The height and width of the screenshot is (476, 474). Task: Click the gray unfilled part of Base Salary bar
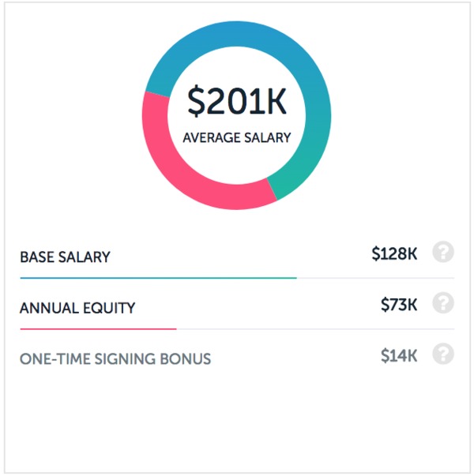pos(375,278)
